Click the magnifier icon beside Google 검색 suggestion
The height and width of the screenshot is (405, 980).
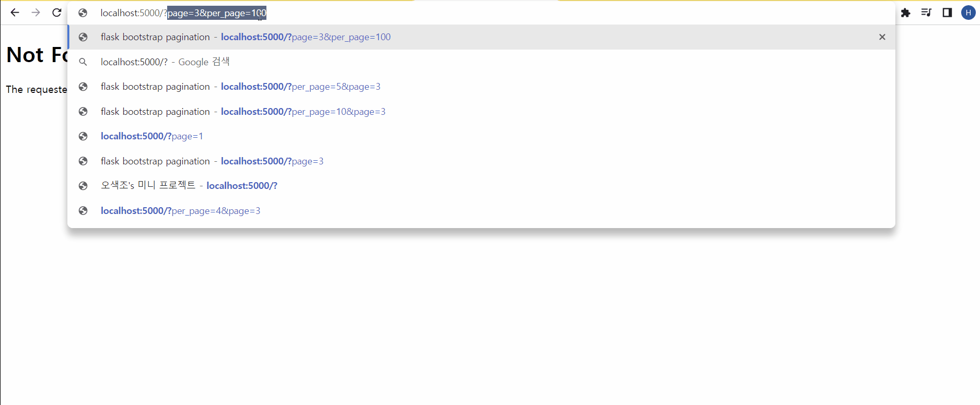click(83, 62)
